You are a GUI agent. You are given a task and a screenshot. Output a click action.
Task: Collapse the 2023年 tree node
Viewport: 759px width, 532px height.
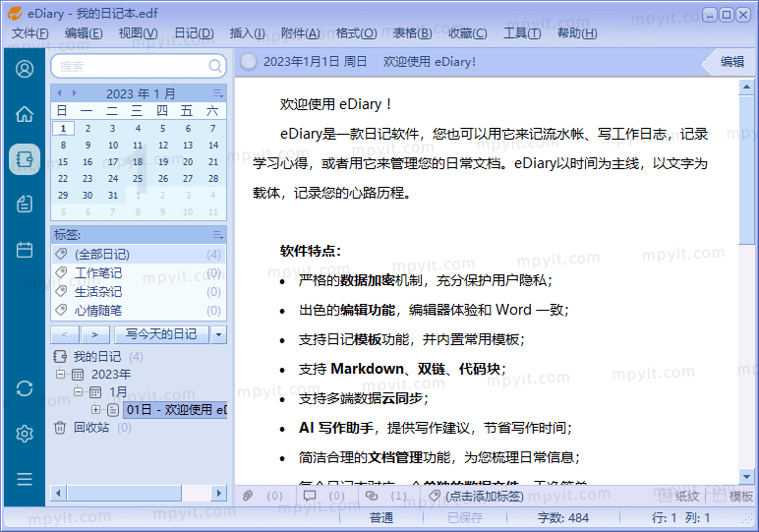point(60,375)
